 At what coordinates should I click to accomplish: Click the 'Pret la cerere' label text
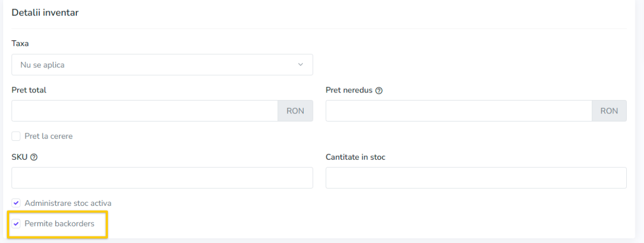(x=49, y=137)
